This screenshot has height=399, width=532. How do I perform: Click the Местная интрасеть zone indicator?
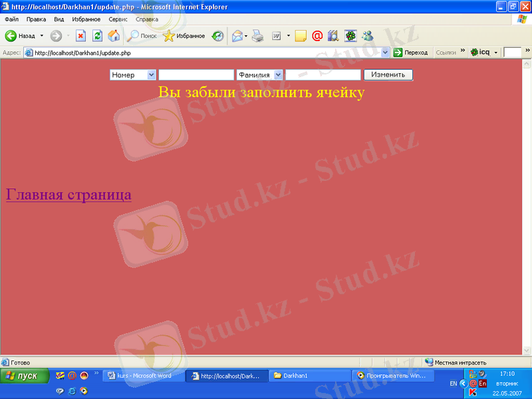(x=456, y=362)
